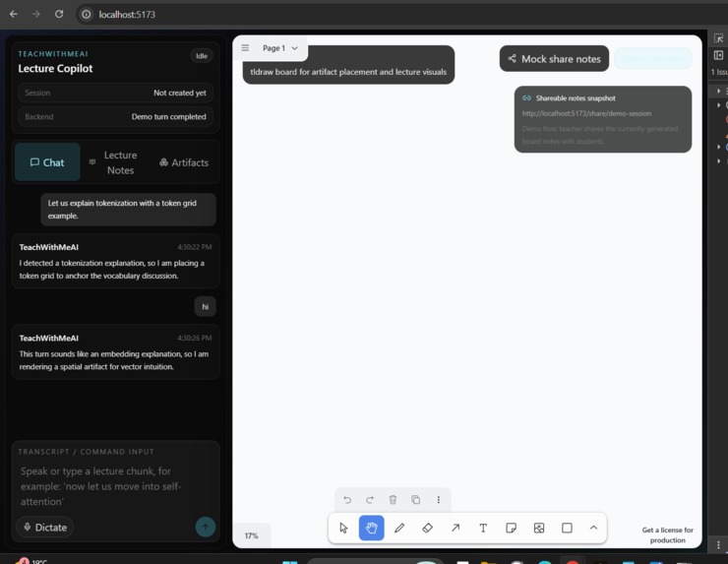Viewport: 728px width, 564px height.
Task: Switch to the Lecture Notes tab
Action: point(114,162)
